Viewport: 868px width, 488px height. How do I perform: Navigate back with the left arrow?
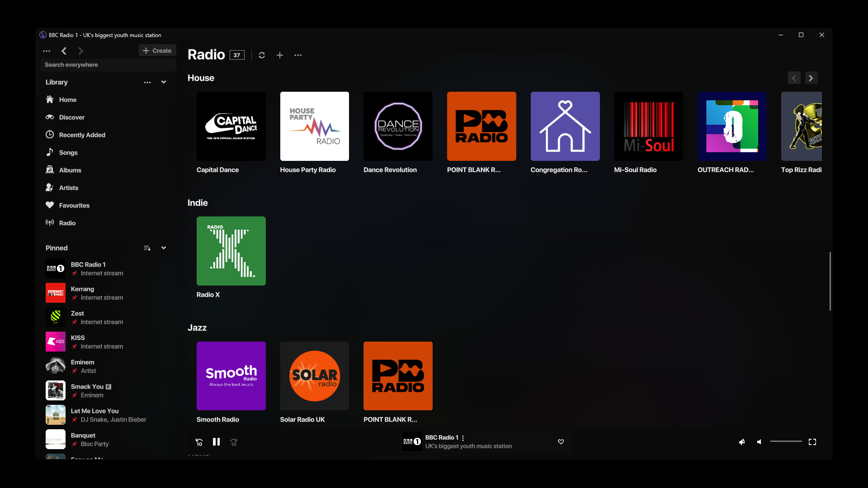64,51
